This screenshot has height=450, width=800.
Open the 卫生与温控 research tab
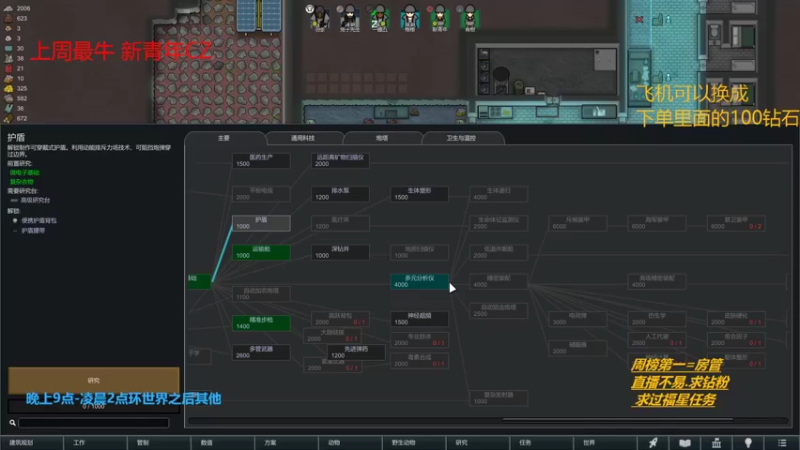tap(462, 138)
